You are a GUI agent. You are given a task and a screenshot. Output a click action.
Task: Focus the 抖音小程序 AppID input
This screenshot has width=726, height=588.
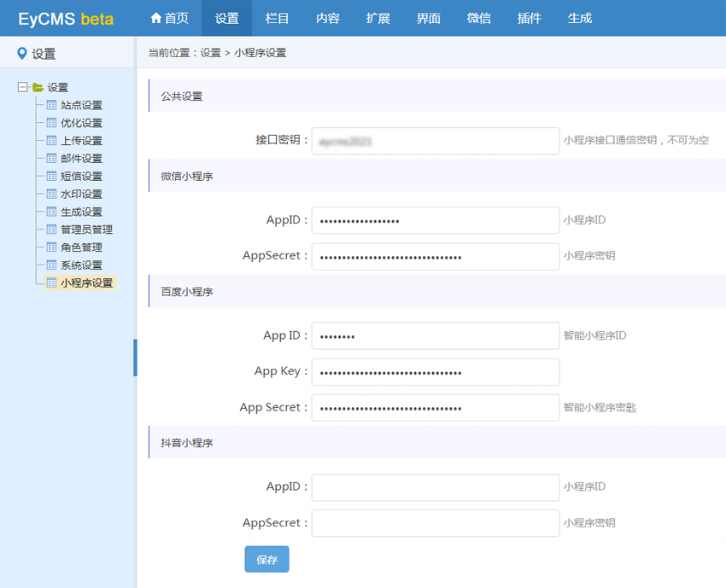435,487
